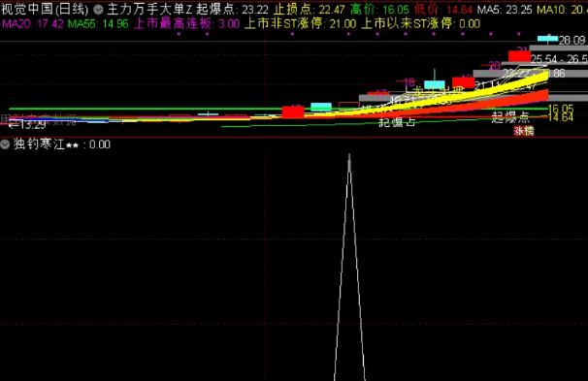Click the 上市最高连板: 3.00 readout
The width and height of the screenshot is (588, 381).
point(186,24)
